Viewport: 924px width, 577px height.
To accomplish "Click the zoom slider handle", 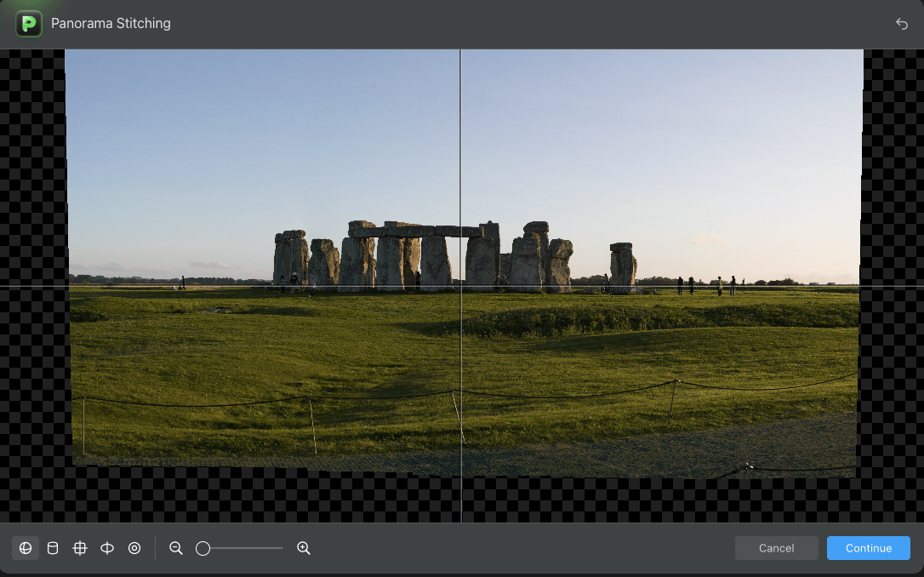I will pos(202,548).
